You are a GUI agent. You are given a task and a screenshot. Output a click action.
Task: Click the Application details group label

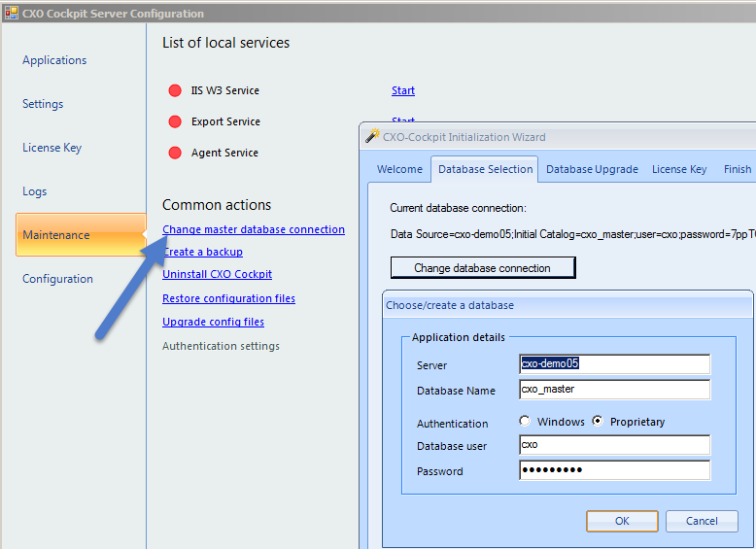(x=459, y=337)
